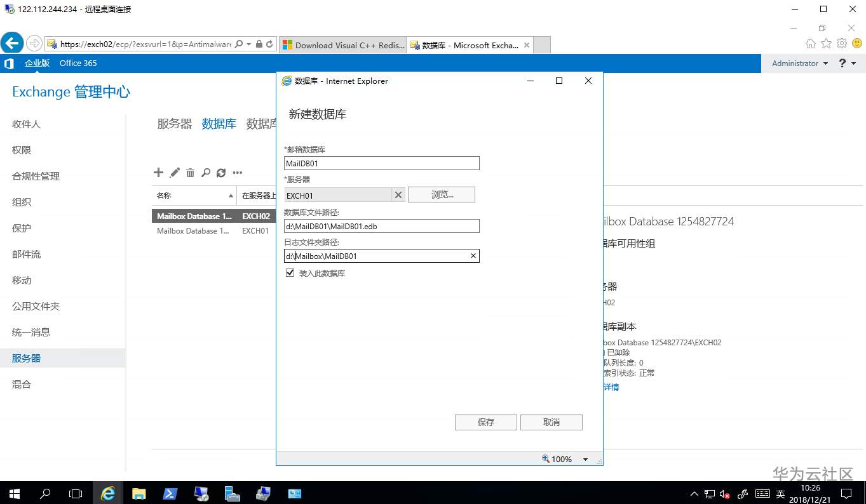Clear the log folder path using X icon
This screenshot has height=504, width=866.
pos(473,255)
